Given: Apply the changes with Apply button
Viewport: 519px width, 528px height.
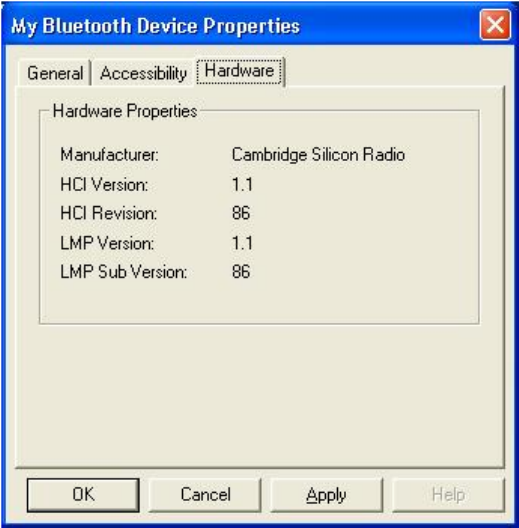Looking at the screenshot, I should [326, 495].
